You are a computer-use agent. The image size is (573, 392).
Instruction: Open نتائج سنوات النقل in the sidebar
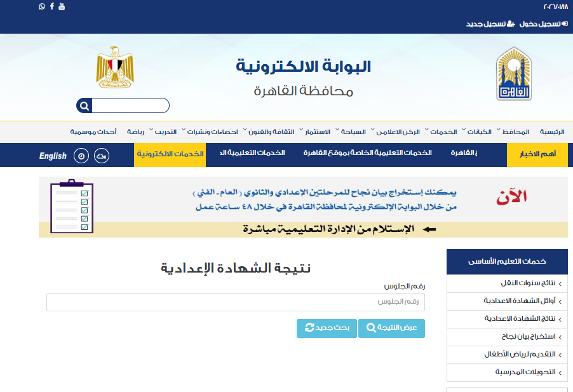click(x=527, y=283)
